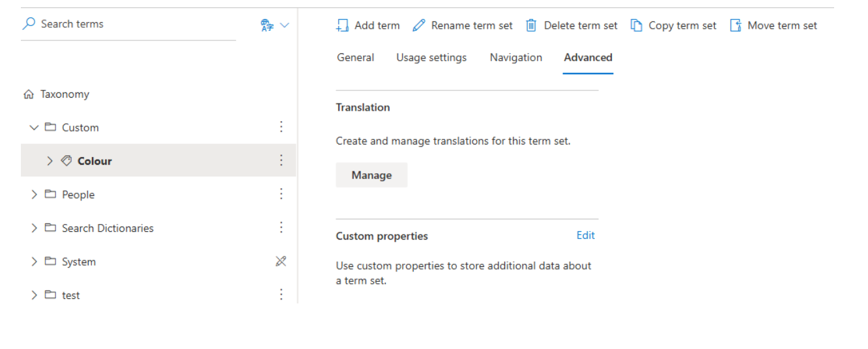The image size is (868, 349).
Task: Click into the Search terms field
Action: coord(128,24)
